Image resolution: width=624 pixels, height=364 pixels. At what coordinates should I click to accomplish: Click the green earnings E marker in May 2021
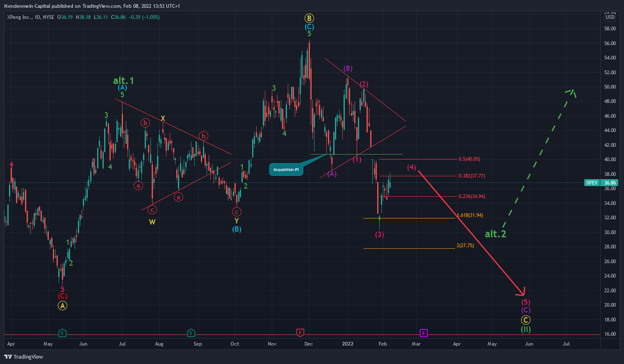click(62, 333)
